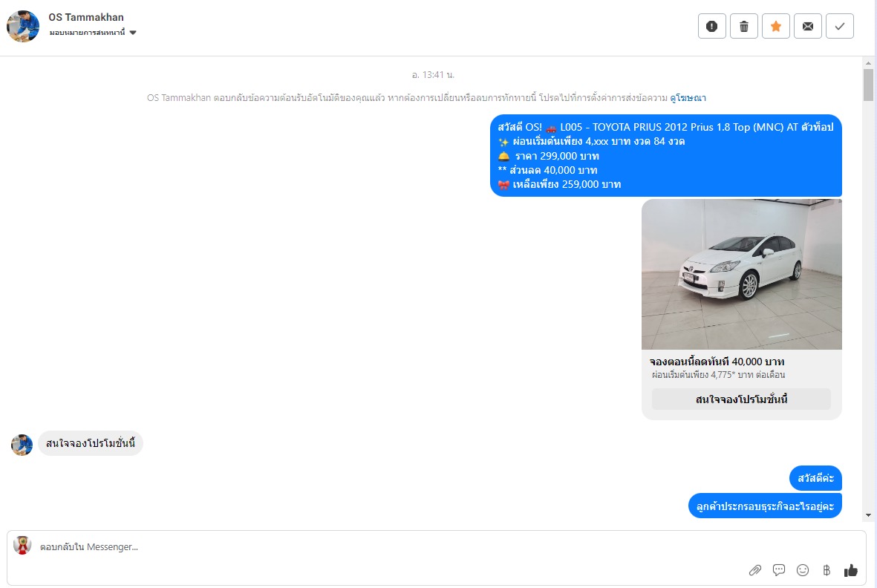This screenshot has width=877, height=588.
Task: Open the emoji picker smiley icon
Action: 803,570
